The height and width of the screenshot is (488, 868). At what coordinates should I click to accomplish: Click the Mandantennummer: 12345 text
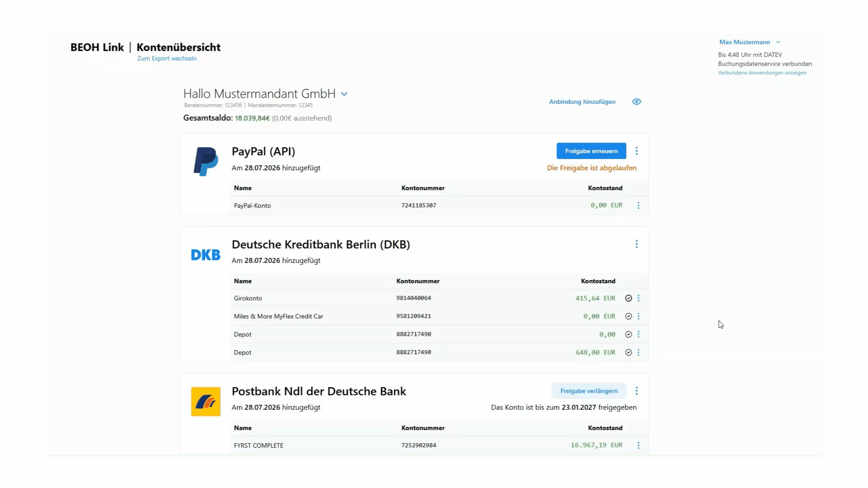pyautogui.click(x=280, y=105)
